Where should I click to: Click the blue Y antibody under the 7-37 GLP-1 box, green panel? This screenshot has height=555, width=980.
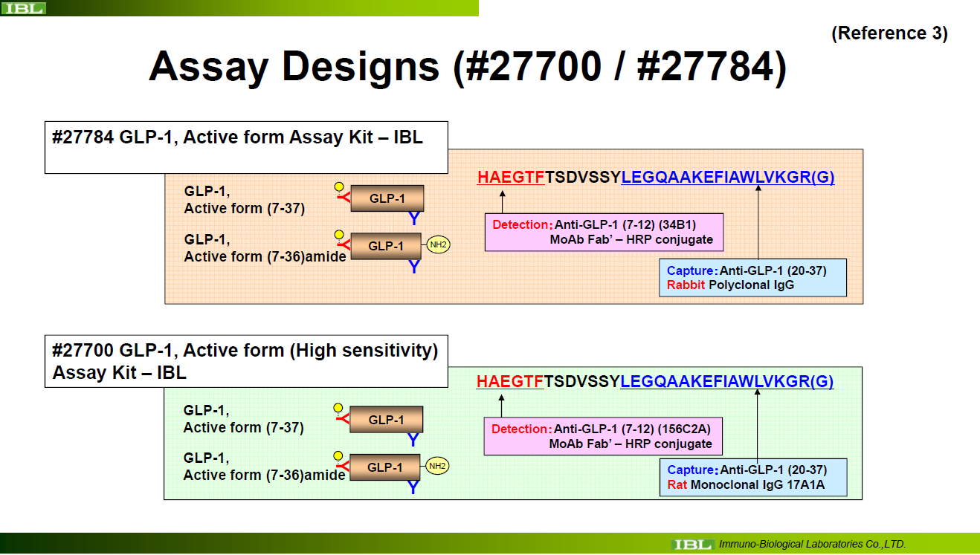pyautogui.click(x=413, y=441)
